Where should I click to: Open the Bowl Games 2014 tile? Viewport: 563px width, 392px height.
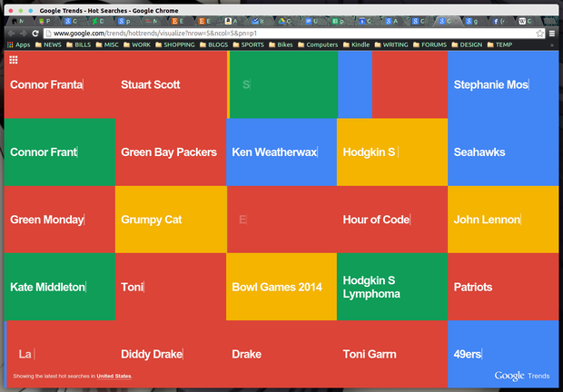pos(281,287)
